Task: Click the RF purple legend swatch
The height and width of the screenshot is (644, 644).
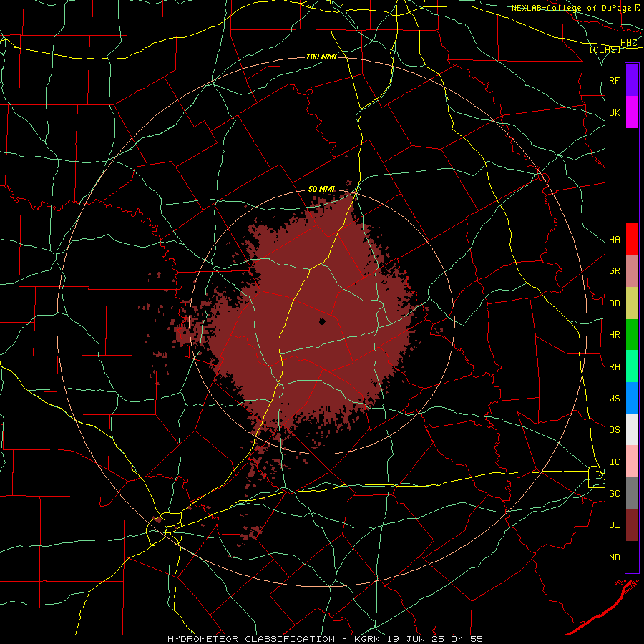Action: coord(632,80)
